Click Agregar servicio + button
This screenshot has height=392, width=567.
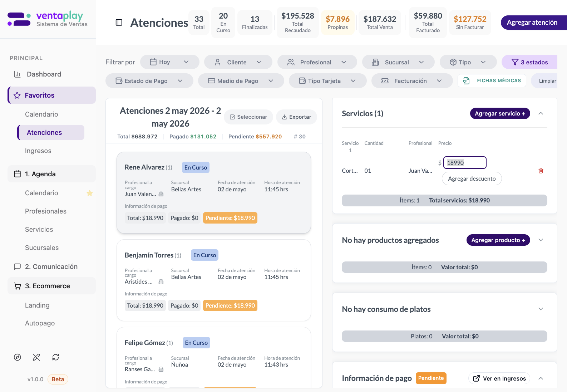(500, 113)
